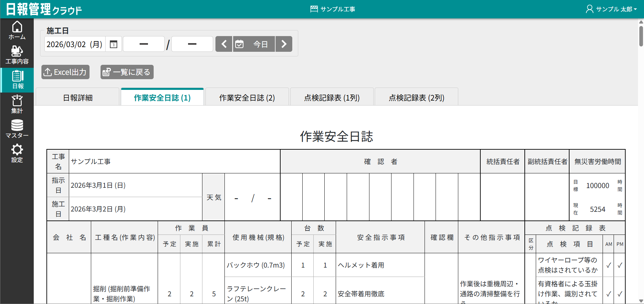
Task: Open the 点検記録表 (2列) tab
Action: point(417,98)
